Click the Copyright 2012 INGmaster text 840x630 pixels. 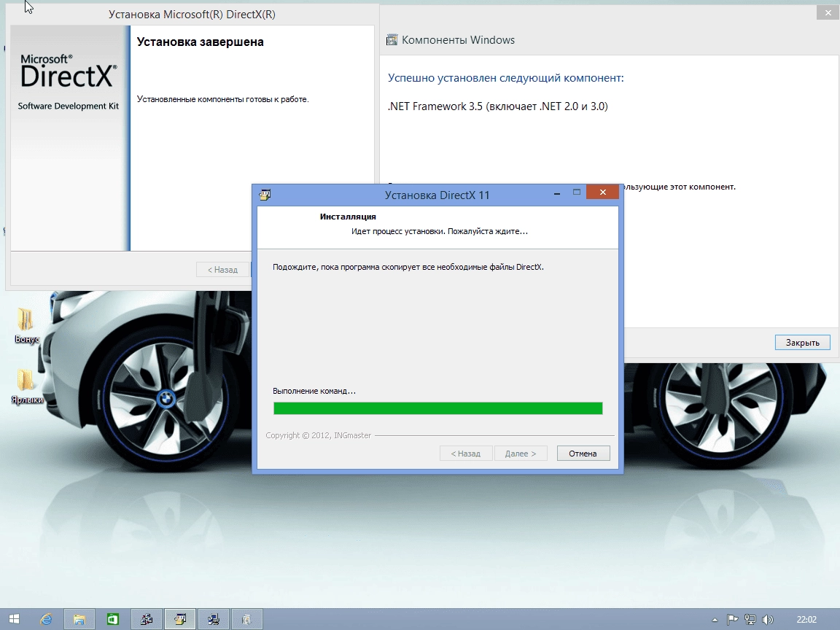coord(318,435)
